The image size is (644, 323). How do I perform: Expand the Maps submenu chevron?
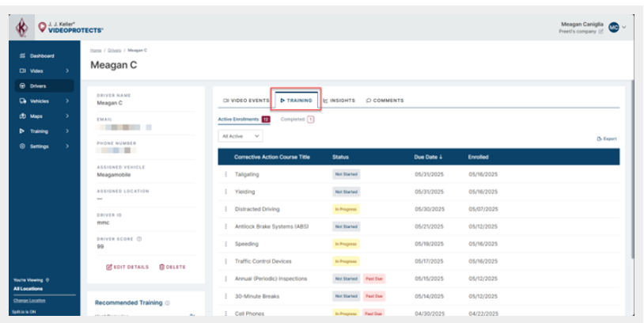point(67,116)
